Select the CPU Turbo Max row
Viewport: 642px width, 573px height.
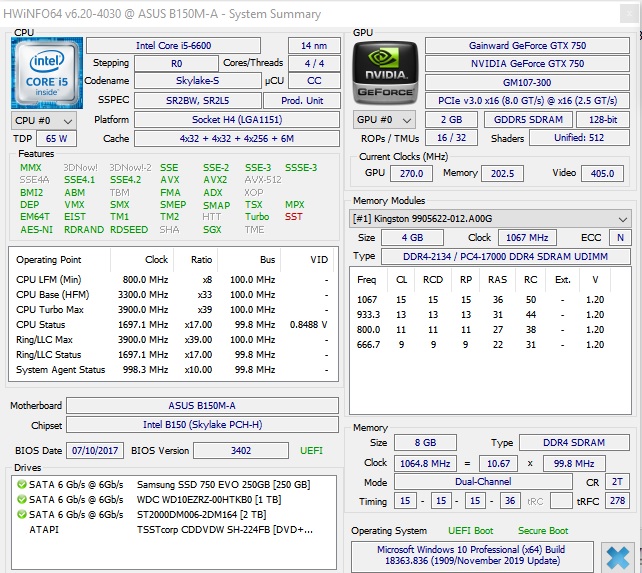(174, 310)
